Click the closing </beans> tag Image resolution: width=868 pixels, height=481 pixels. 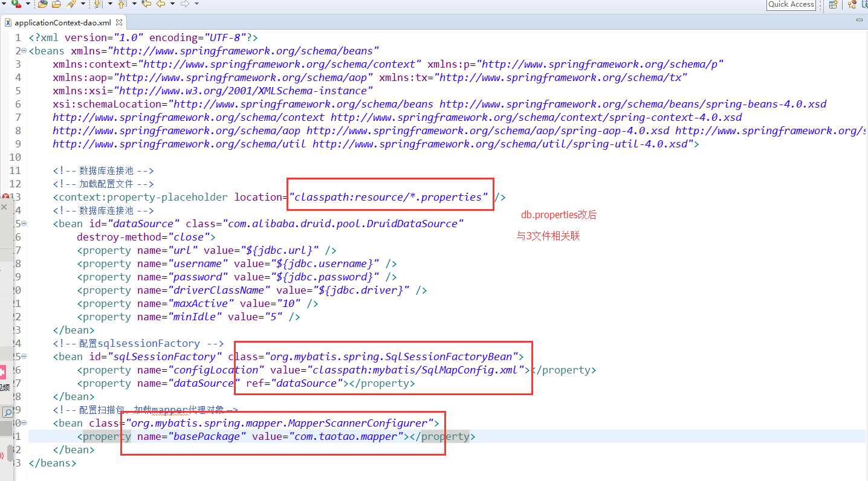pyautogui.click(x=53, y=463)
